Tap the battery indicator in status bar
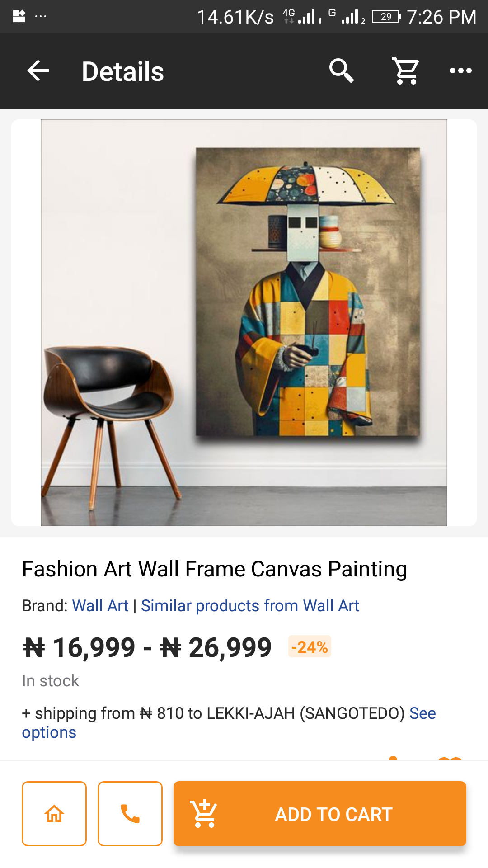 pos(386,17)
